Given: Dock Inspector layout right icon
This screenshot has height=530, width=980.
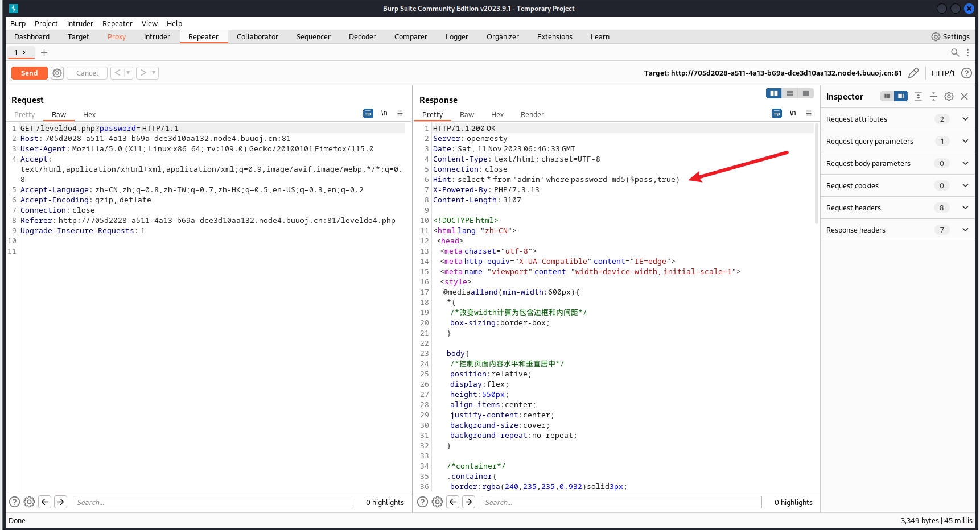Looking at the screenshot, I should [901, 96].
